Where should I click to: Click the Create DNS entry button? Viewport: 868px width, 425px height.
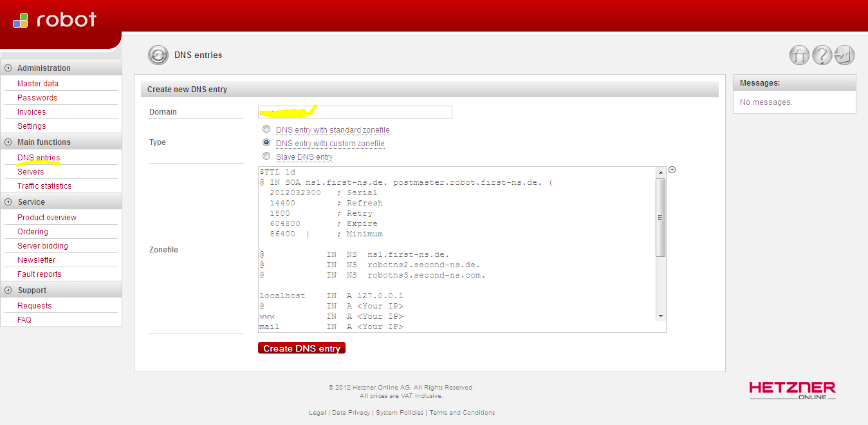[302, 348]
